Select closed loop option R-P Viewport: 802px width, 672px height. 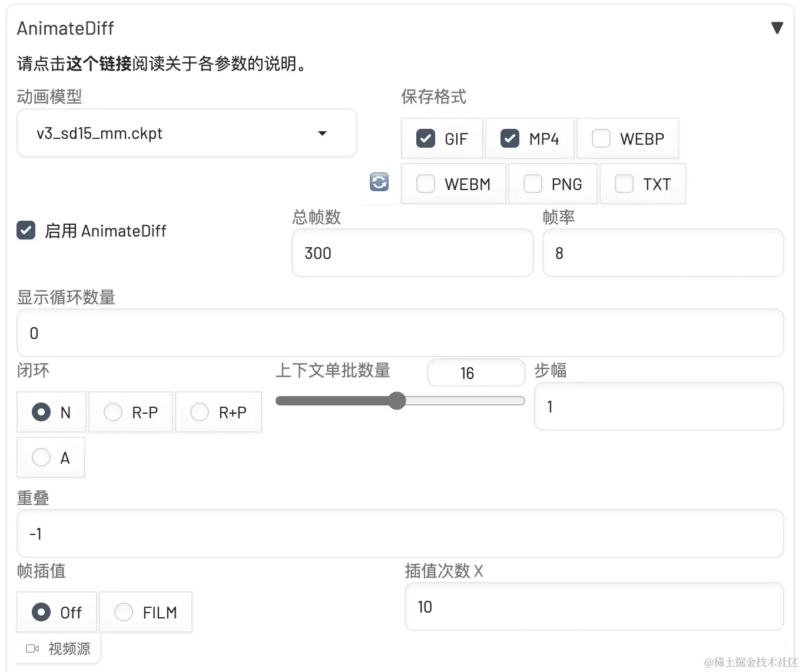point(131,412)
